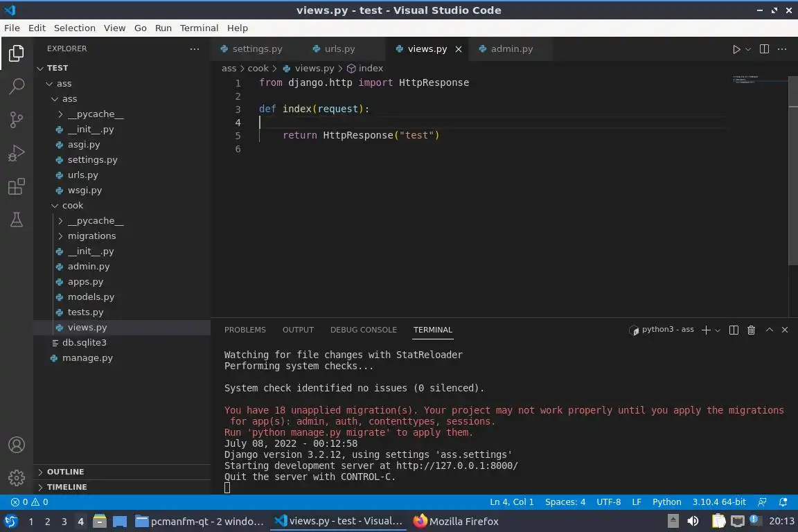
Task: Select interpreter 3.10.4 64-bit
Action: pos(718,502)
